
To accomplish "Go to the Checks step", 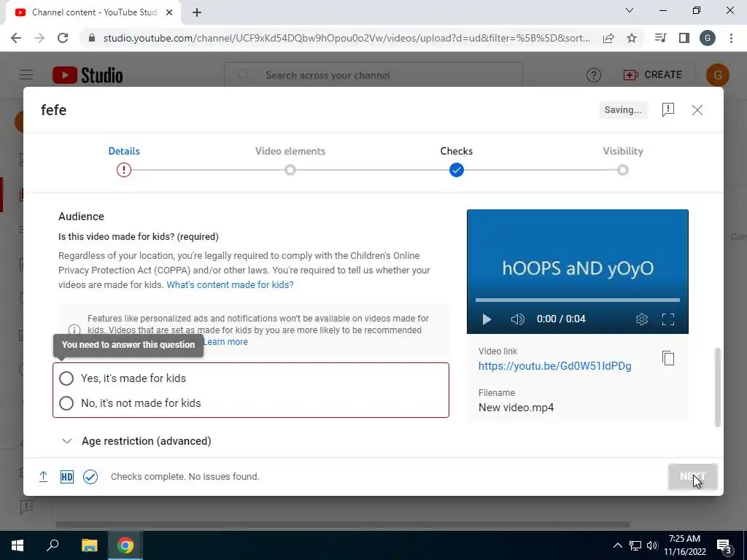I will [457, 151].
